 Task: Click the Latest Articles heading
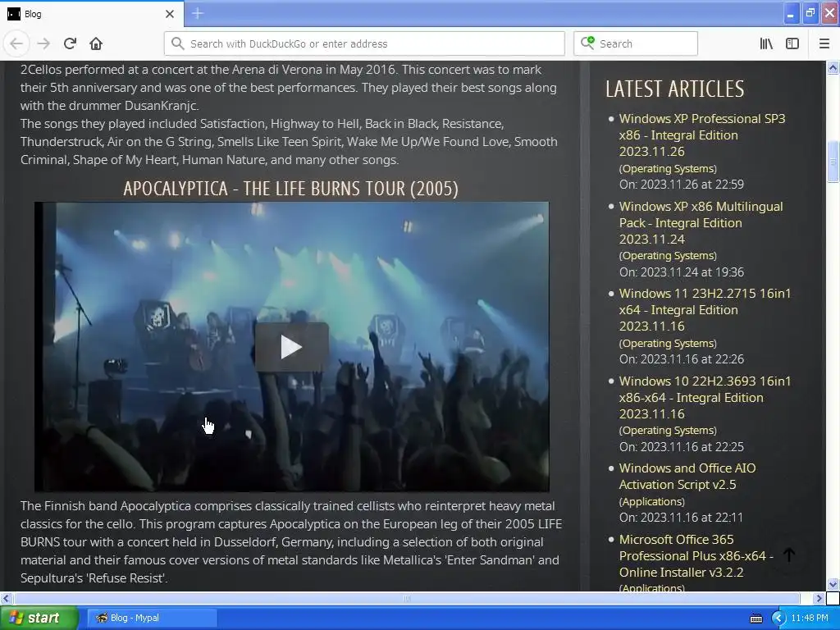coord(675,89)
